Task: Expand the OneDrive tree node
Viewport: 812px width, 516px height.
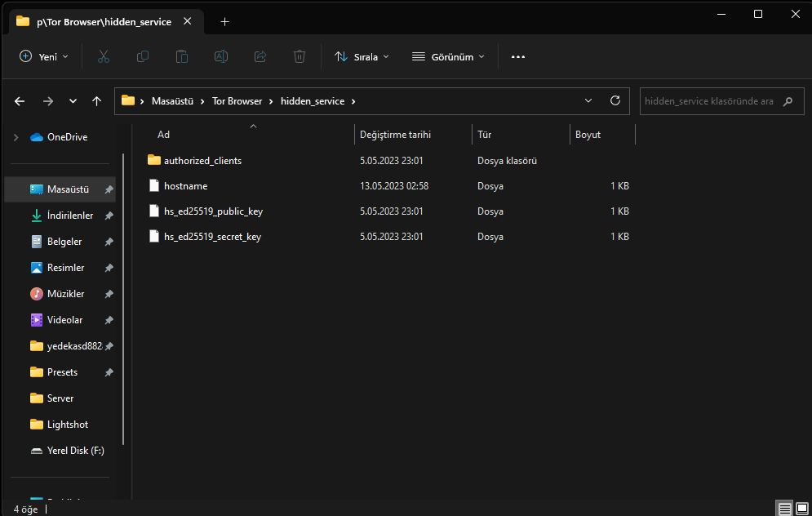Action: point(16,137)
